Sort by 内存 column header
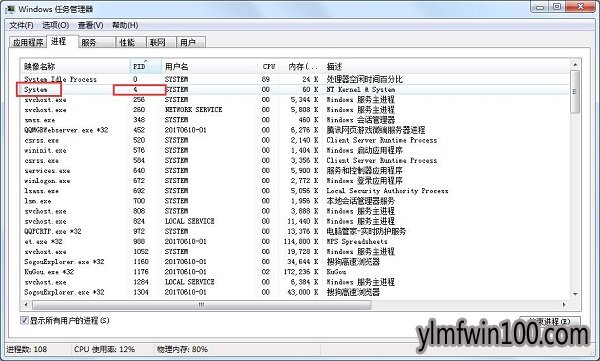 tap(301, 66)
